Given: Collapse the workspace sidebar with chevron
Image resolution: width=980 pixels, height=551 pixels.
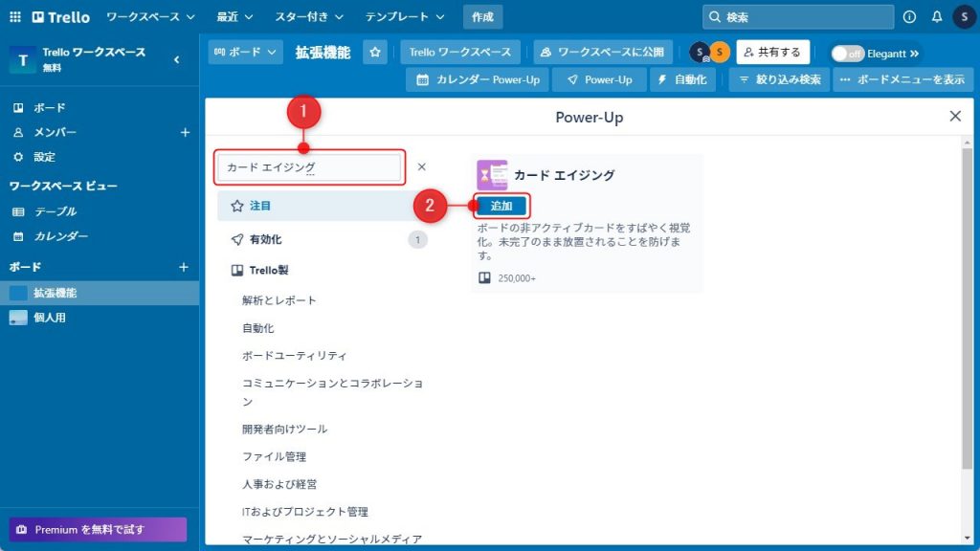Looking at the screenshot, I should point(177,60).
